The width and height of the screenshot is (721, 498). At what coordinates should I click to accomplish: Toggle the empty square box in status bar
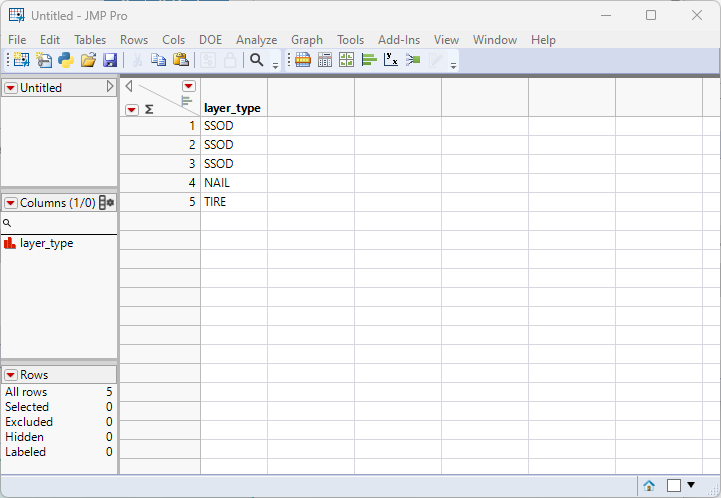click(674, 485)
